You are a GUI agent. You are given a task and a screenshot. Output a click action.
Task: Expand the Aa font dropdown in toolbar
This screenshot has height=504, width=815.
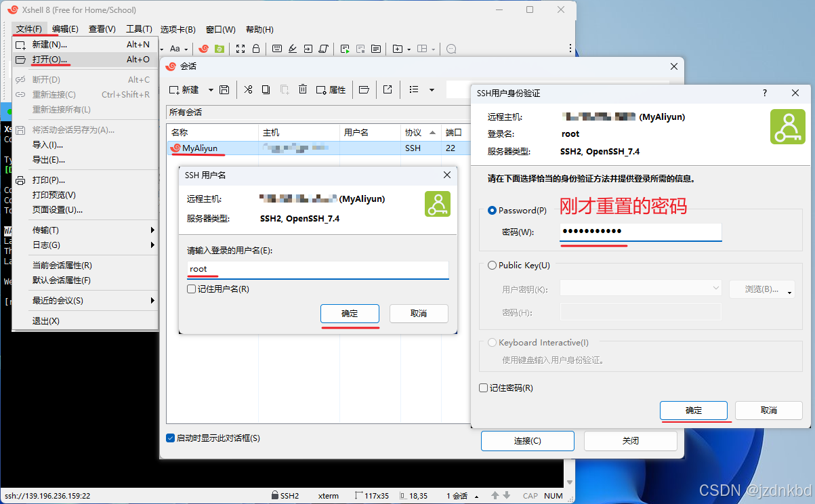click(186, 49)
